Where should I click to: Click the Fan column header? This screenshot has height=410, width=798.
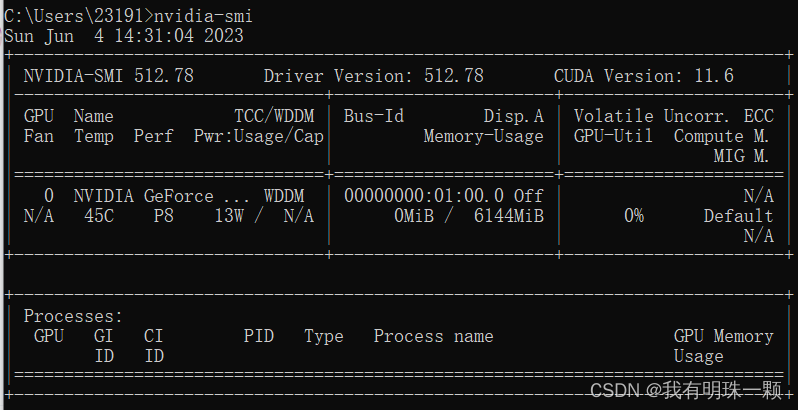click(x=39, y=136)
